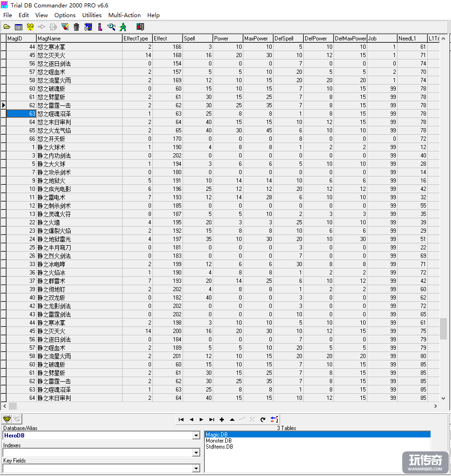
Task: Click the horizontal scrollbar right arrow
Action: click(436, 406)
